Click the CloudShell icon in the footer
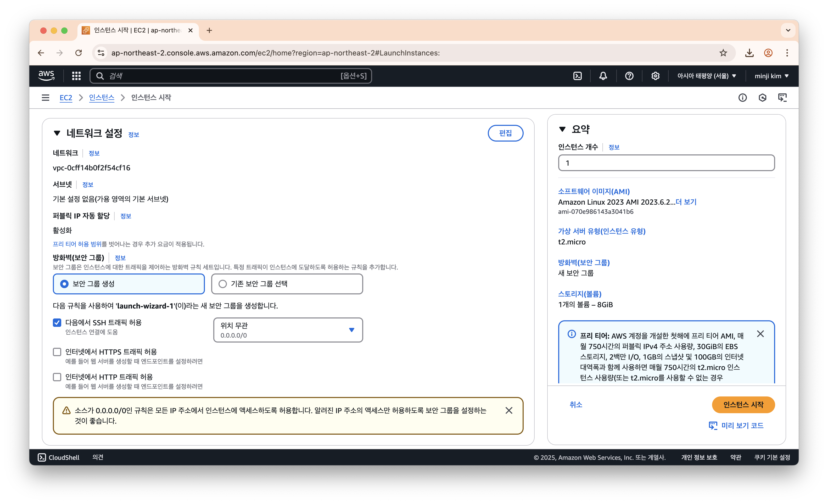The height and width of the screenshot is (504, 828). point(42,457)
